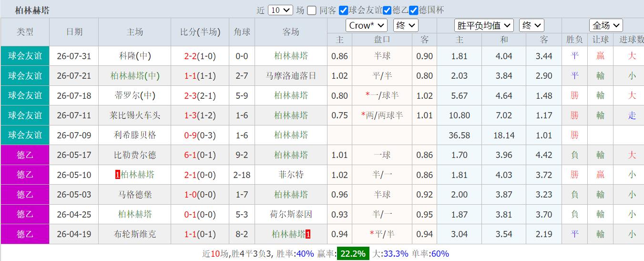Click the home odds value 36.58

tap(459, 135)
